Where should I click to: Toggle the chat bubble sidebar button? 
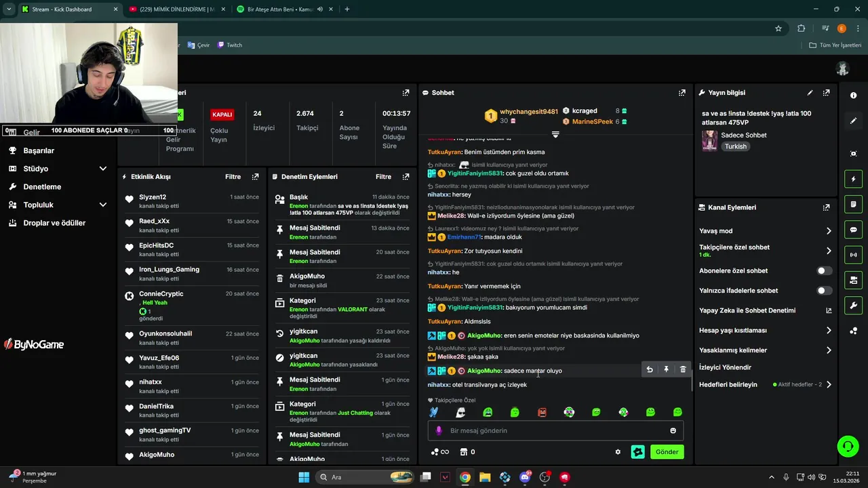tap(853, 230)
